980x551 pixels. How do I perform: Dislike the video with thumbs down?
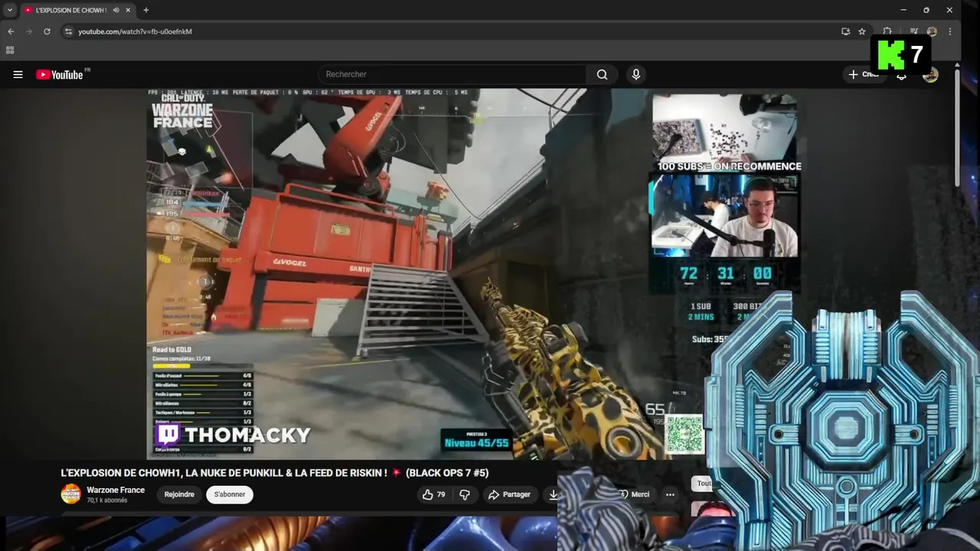464,494
